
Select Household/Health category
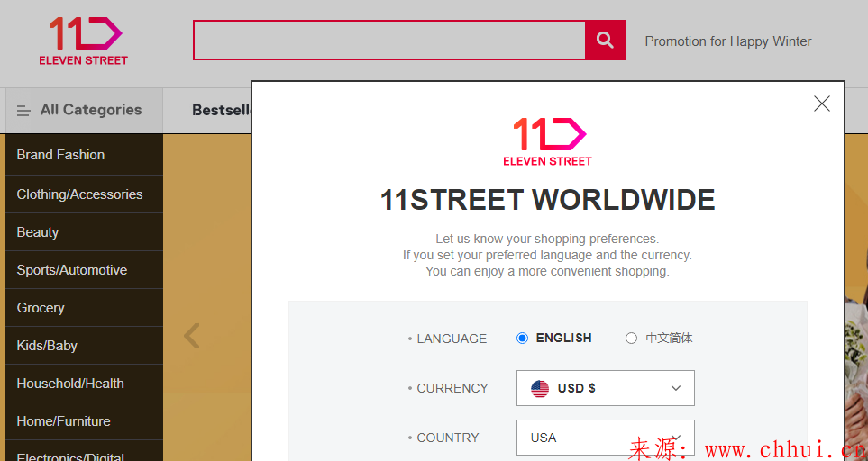(x=84, y=384)
